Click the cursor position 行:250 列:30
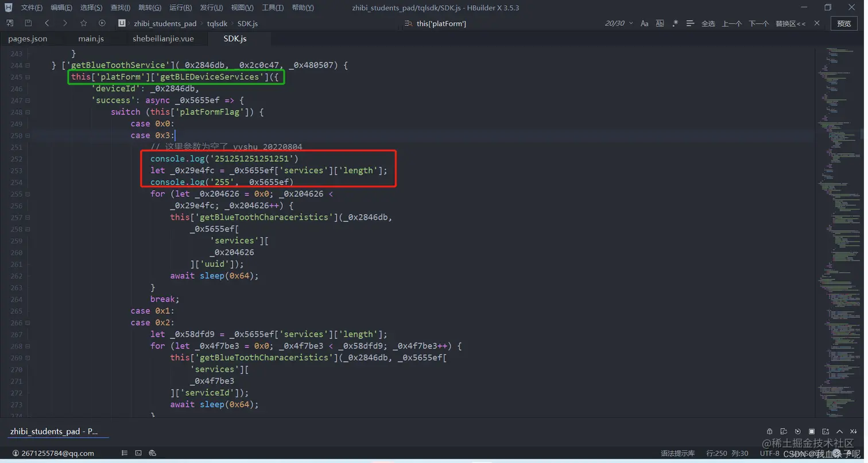 tap(727, 453)
